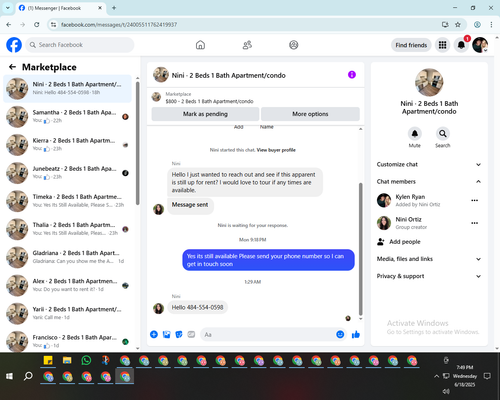Open the taskbar clock and date
This screenshot has height=400, width=500.
(x=465, y=376)
